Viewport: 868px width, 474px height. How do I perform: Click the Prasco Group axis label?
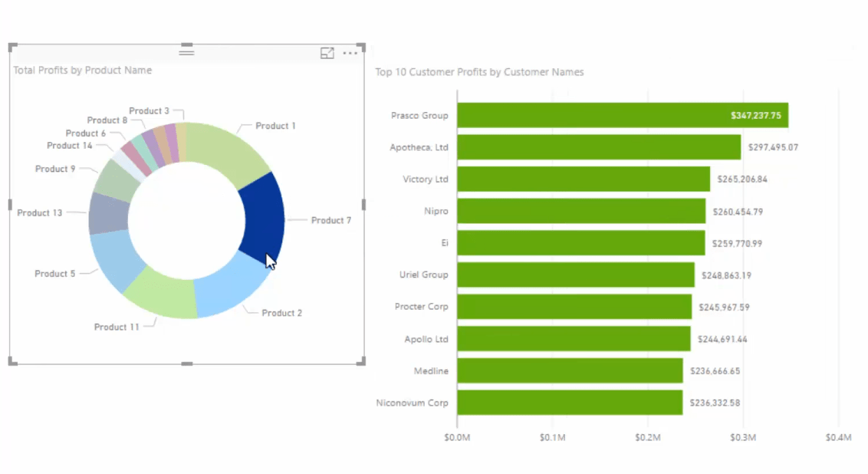[x=419, y=116]
